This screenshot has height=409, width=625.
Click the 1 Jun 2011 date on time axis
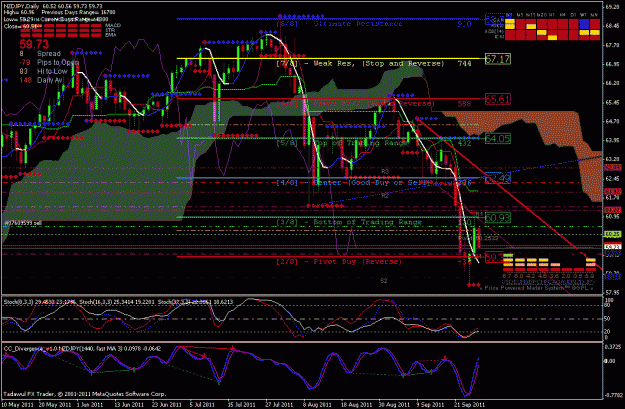point(90,404)
